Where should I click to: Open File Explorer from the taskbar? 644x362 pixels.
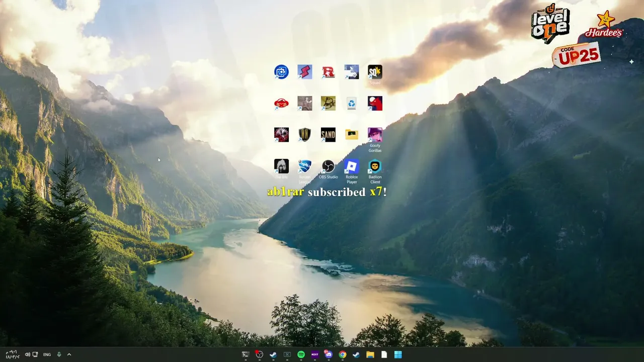[x=370, y=354]
